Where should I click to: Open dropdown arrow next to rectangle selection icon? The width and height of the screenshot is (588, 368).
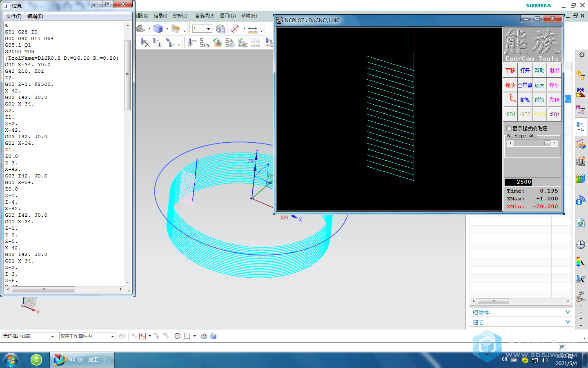194,336
